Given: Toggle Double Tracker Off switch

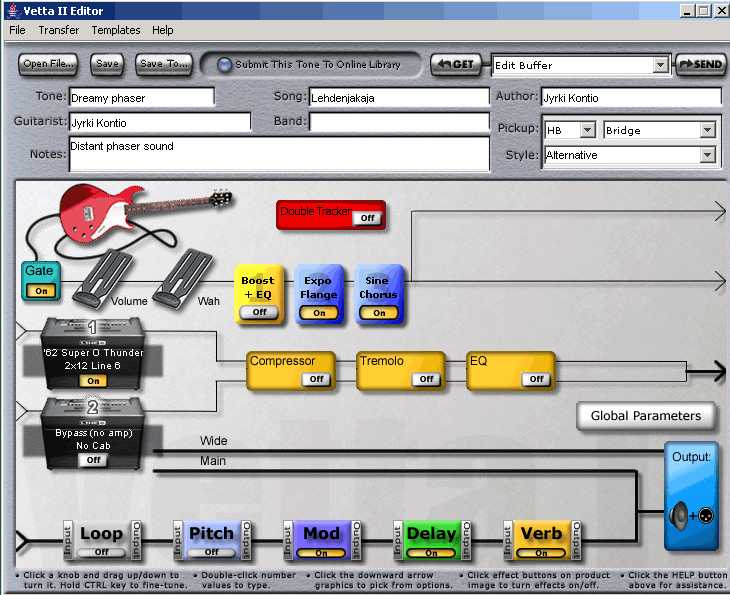Looking at the screenshot, I should (x=367, y=218).
